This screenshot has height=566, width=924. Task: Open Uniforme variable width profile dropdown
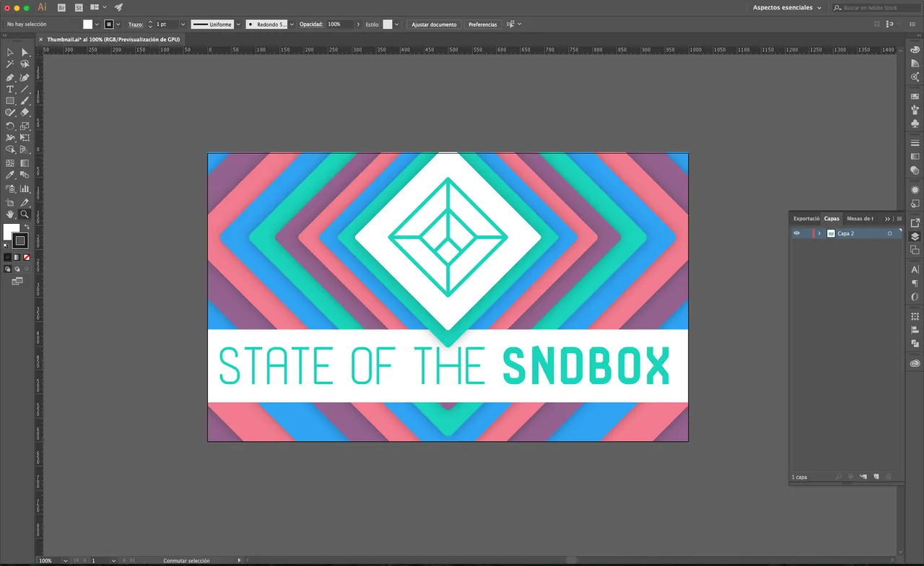(238, 25)
